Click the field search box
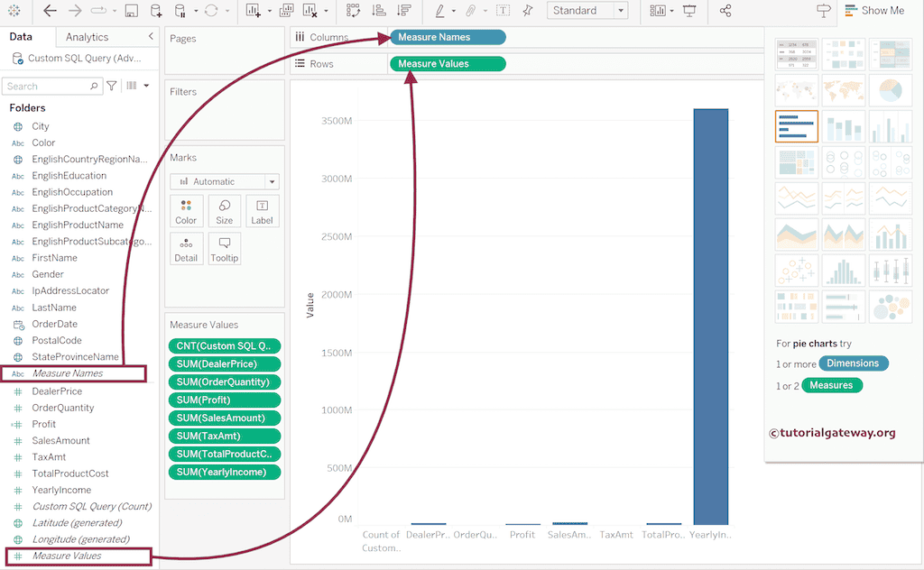 (50, 86)
